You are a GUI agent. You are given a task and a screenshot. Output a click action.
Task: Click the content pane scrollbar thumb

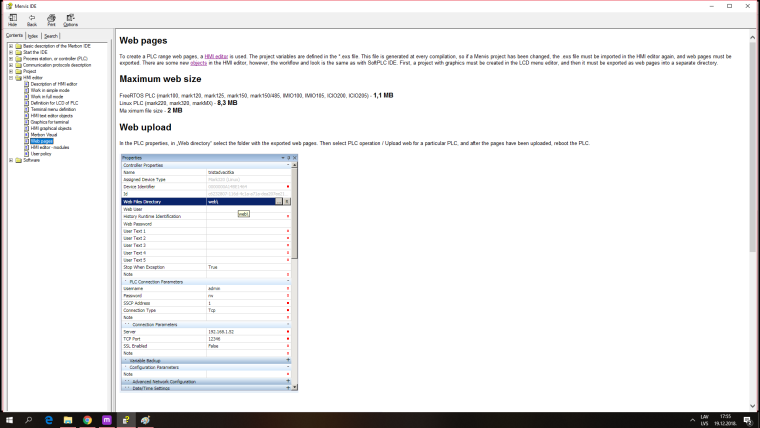point(752,147)
